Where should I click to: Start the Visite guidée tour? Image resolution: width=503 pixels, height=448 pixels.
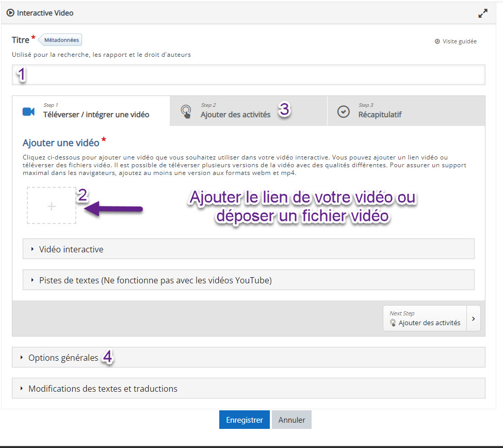[x=456, y=41]
